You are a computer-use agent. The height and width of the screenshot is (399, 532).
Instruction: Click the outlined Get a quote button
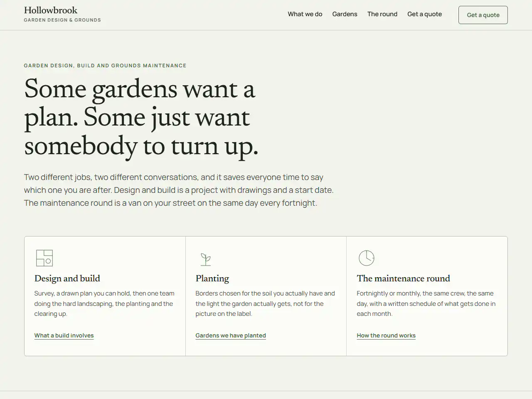click(483, 15)
